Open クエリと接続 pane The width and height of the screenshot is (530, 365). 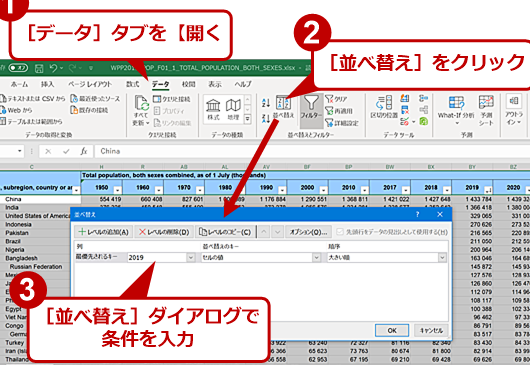click(x=172, y=99)
